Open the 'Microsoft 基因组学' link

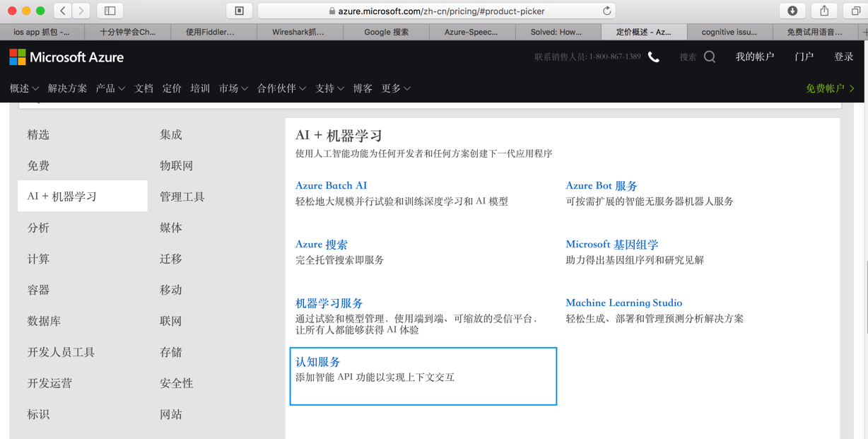(612, 244)
